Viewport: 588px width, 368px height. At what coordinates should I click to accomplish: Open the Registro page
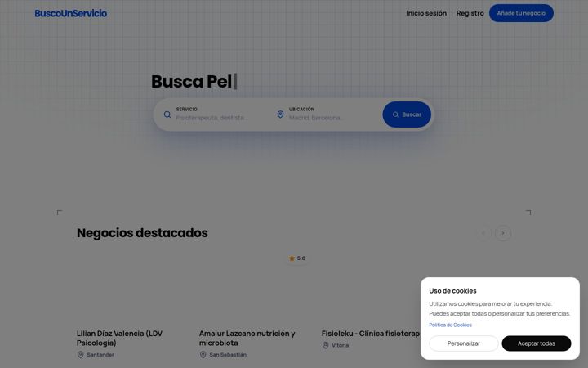click(x=470, y=13)
